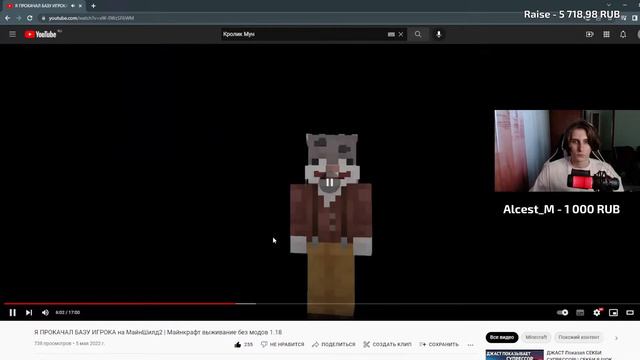The height and width of the screenshot is (360, 640).
Task: Go to YouTube home via logo
Action: (40, 35)
